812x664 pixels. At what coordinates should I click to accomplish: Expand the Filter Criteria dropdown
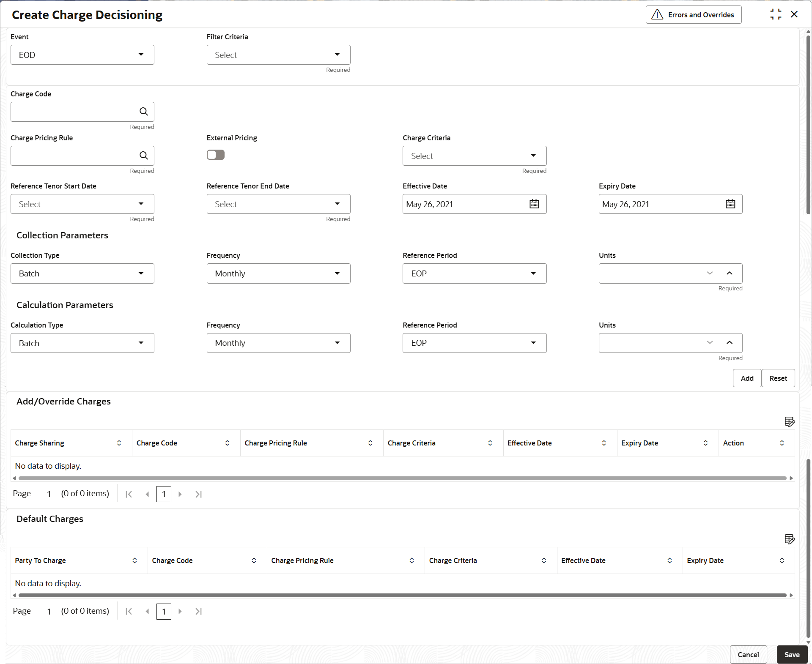278,55
